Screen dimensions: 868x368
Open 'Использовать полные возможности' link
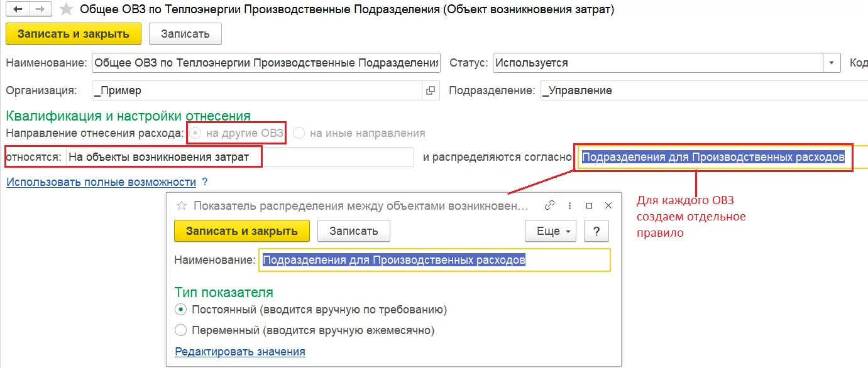[101, 182]
